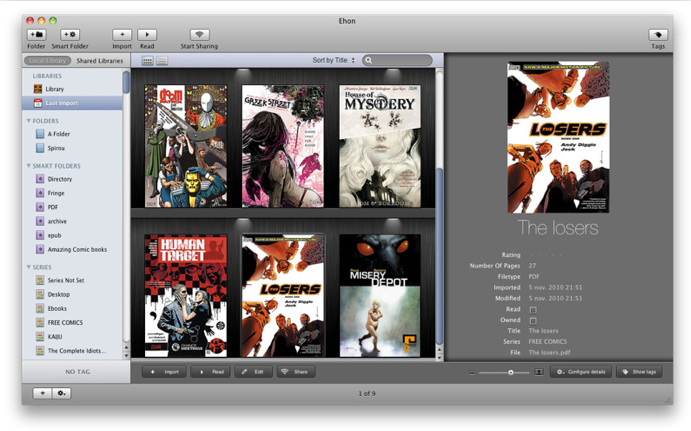Select the Greek Street comic cover
Image resolution: width=691 pixels, height=431 pixels.
pyautogui.click(x=283, y=146)
